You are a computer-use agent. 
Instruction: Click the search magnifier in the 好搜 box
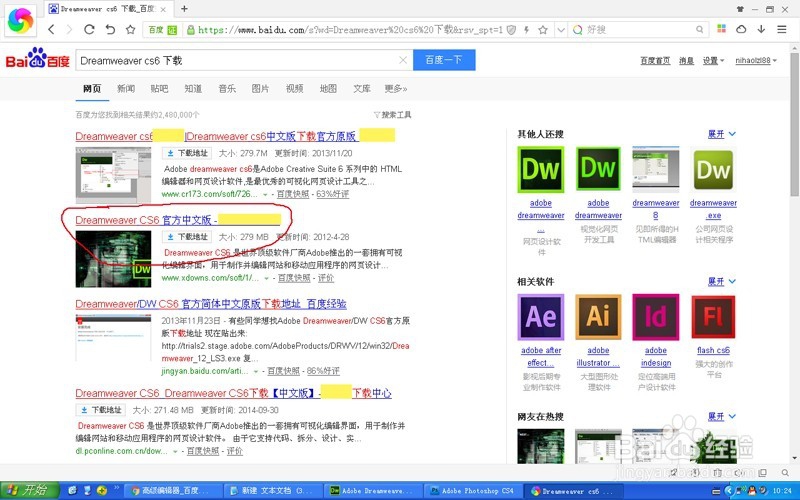699,30
